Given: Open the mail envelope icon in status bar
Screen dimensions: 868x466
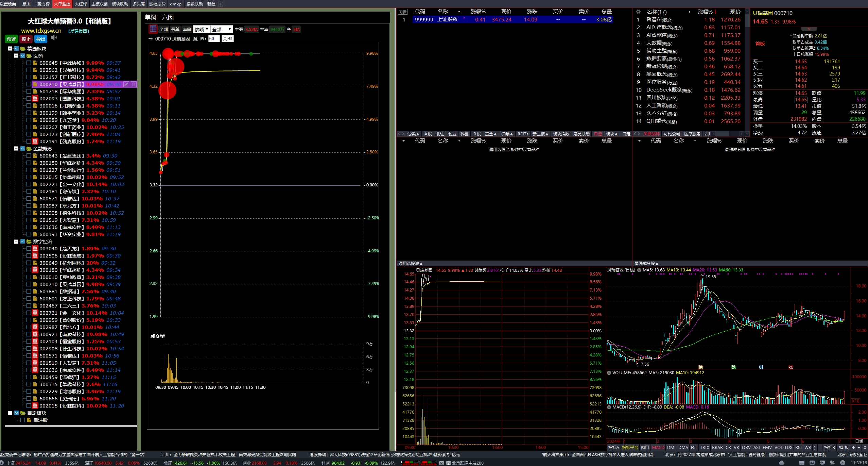Looking at the screenshot, I should (x=802, y=463).
